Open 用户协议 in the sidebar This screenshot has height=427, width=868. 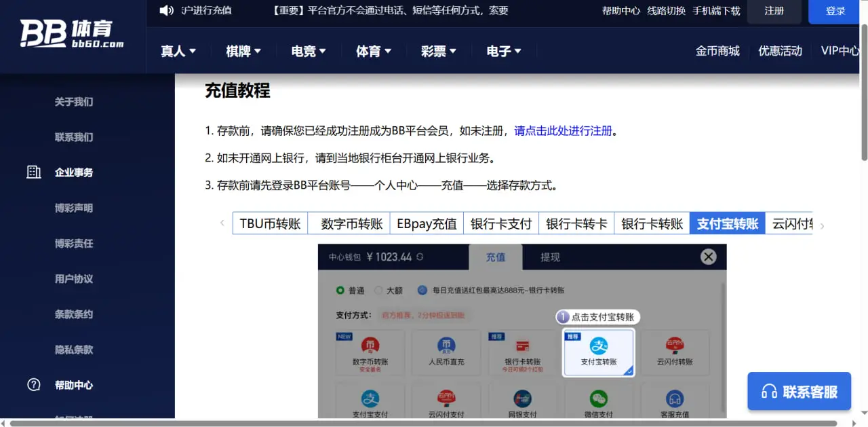pyautogui.click(x=74, y=278)
